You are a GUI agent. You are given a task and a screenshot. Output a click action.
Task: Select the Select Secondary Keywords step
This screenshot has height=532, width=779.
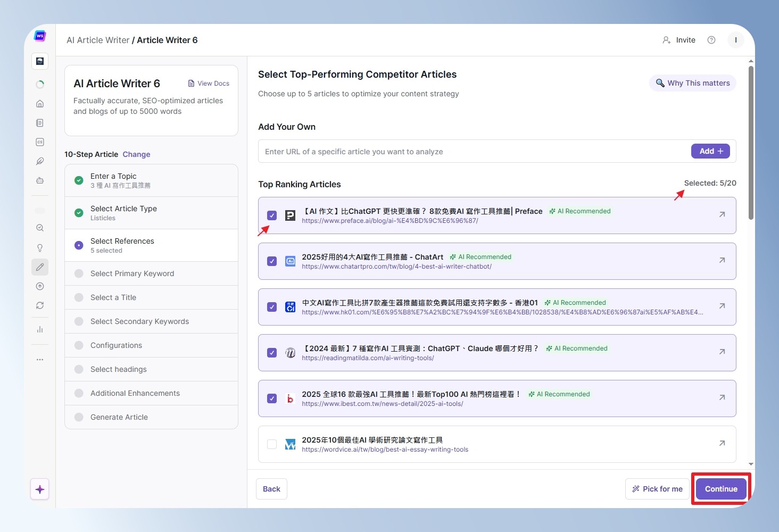(x=151, y=321)
